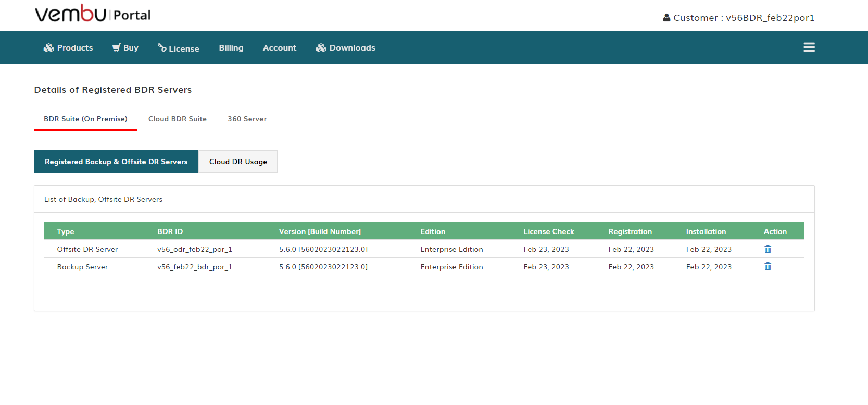Click customer name v56BDR_feb22por1
The image size is (868, 405).
770,18
